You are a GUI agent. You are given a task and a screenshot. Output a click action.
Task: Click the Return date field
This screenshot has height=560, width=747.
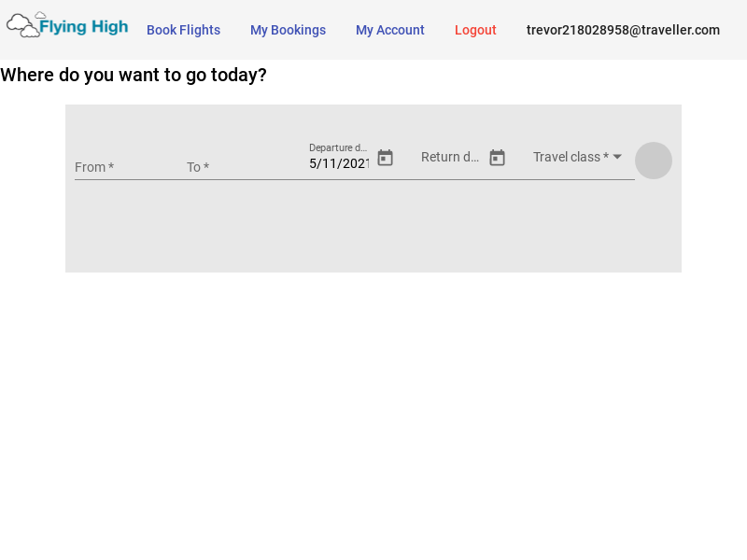[450, 157]
